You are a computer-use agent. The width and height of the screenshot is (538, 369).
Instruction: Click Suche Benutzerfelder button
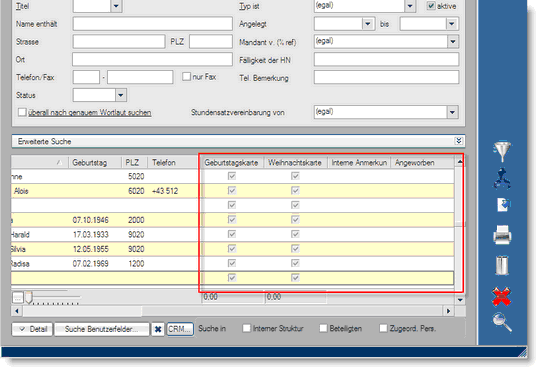coord(102,329)
